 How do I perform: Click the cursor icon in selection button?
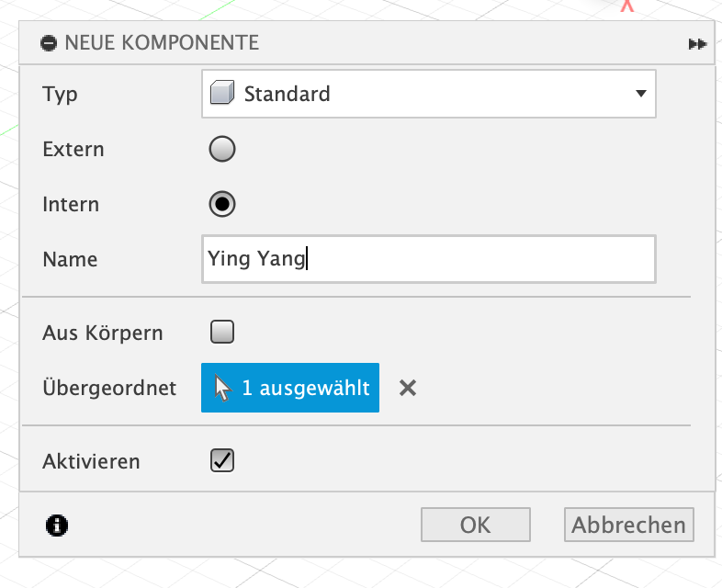pos(223,388)
